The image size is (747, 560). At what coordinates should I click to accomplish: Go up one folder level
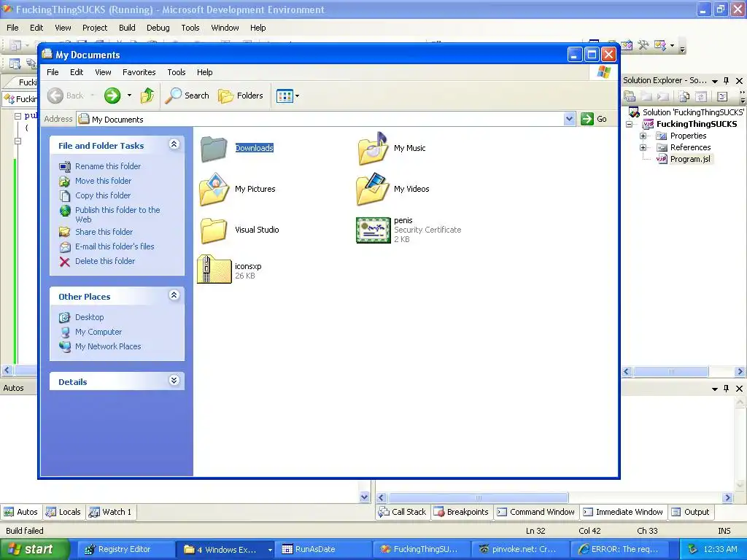click(x=147, y=96)
